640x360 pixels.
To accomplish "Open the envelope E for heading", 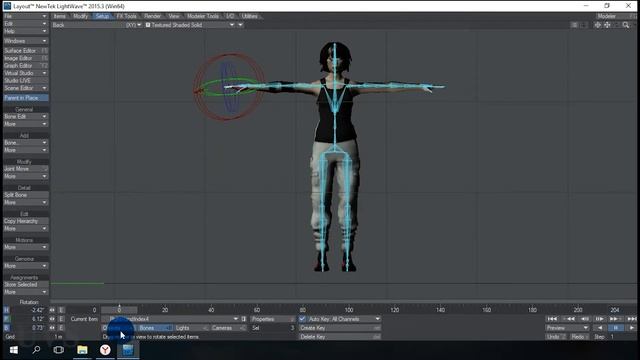I will 61,310.
